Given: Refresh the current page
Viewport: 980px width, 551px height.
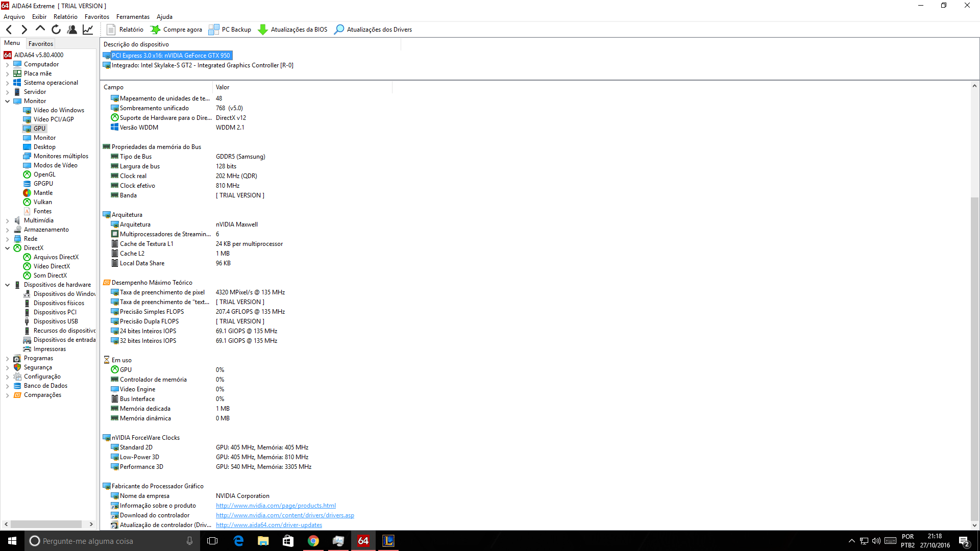Looking at the screenshot, I should tap(56, 30).
